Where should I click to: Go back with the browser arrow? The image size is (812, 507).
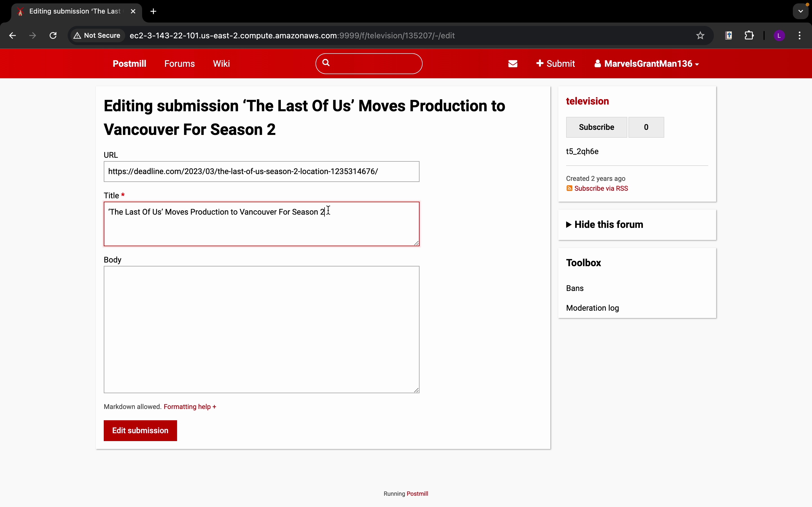(x=12, y=35)
